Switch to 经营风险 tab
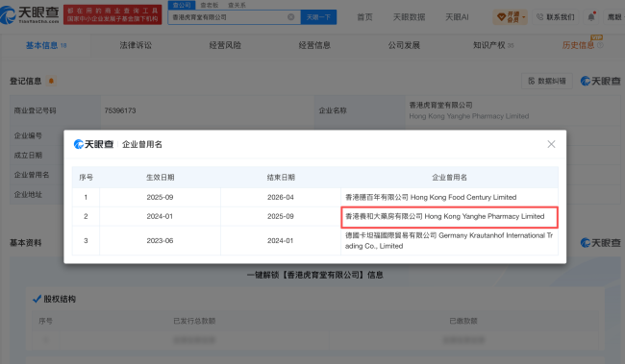This screenshot has height=364, width=625. tap(225, 45)
